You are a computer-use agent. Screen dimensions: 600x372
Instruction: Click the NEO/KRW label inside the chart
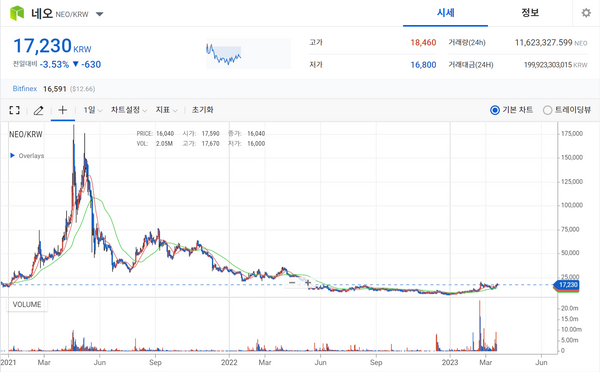(x=26, y=134)
